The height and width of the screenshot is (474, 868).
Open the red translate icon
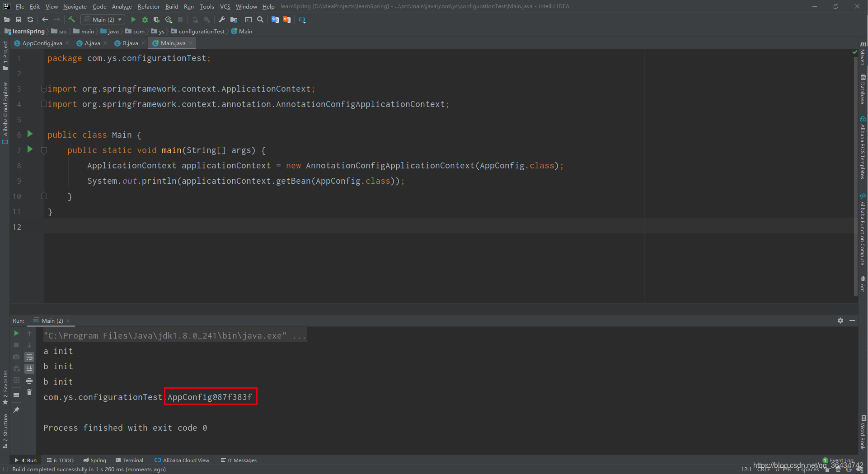pyautogui.click(x=287, y=19)
